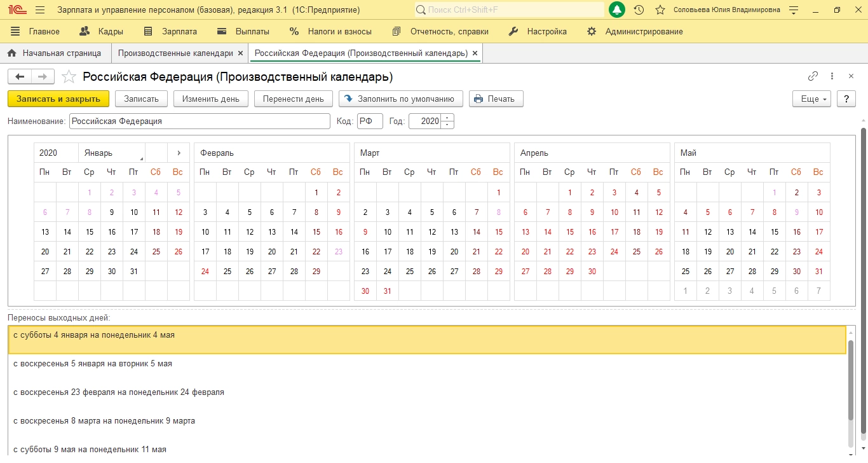Select March 9 in the calendar
The height and width of the screenshot is (463, 868).
point(365,232)
